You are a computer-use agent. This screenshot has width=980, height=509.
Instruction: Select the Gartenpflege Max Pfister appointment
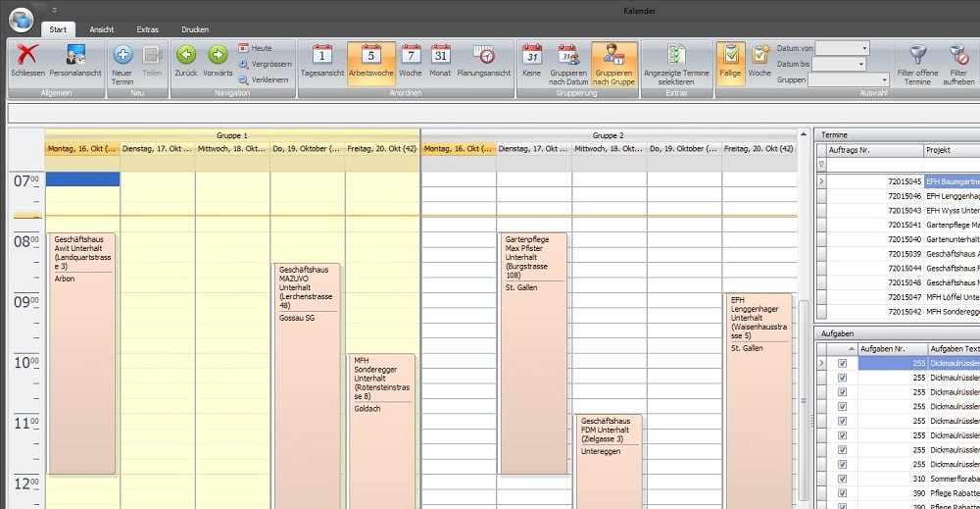pyautogui.click(x=533, y=353)
